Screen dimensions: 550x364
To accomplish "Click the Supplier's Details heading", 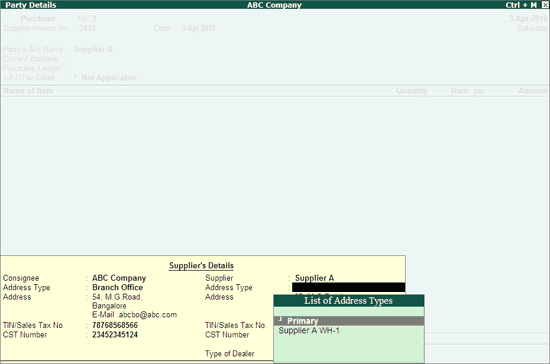I will [201, 266].
